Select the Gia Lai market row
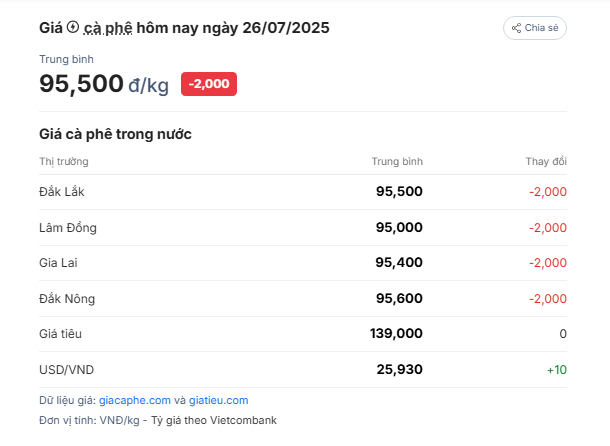 (303, 263)
